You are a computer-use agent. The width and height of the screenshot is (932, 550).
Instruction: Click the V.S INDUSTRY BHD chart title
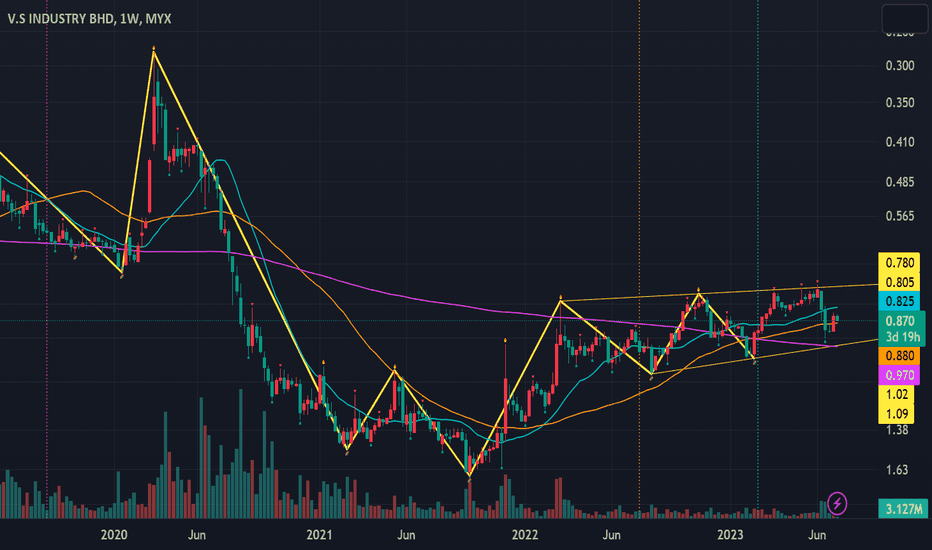tap(89, 19)
